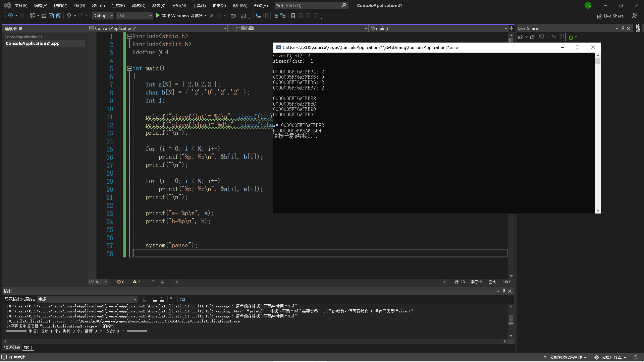
Task: Click the Save All toolbar icon
Action: 59,16
